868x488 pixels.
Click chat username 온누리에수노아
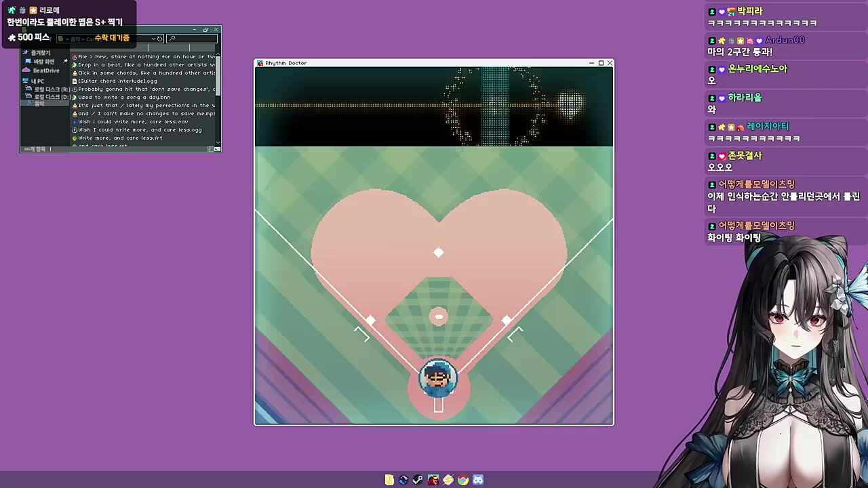point(757,69)
